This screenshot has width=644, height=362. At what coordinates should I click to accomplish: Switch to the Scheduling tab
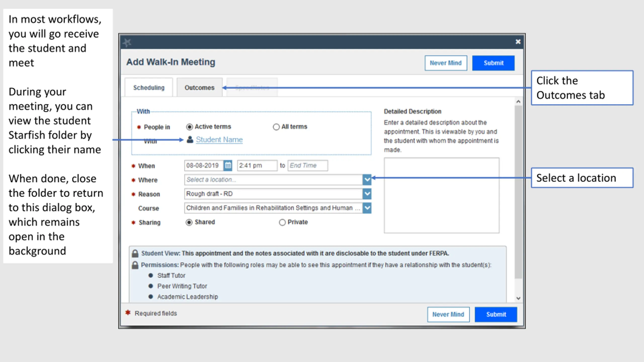(x=149, y=87)
